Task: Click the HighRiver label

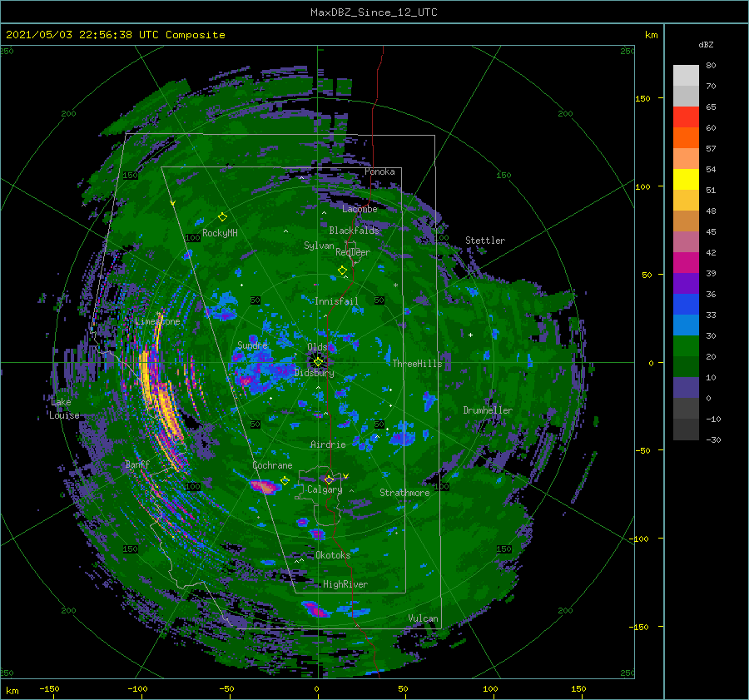Action: pos(345,584)
